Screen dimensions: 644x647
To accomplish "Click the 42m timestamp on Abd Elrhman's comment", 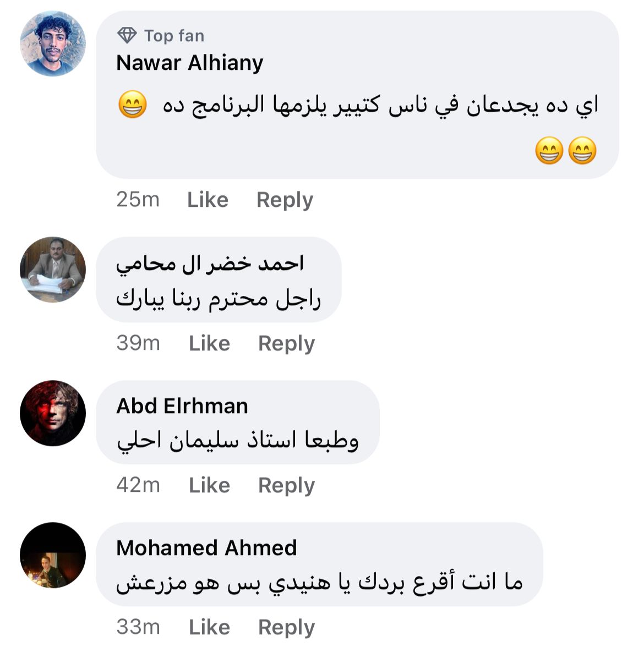I will coord(138,485).
